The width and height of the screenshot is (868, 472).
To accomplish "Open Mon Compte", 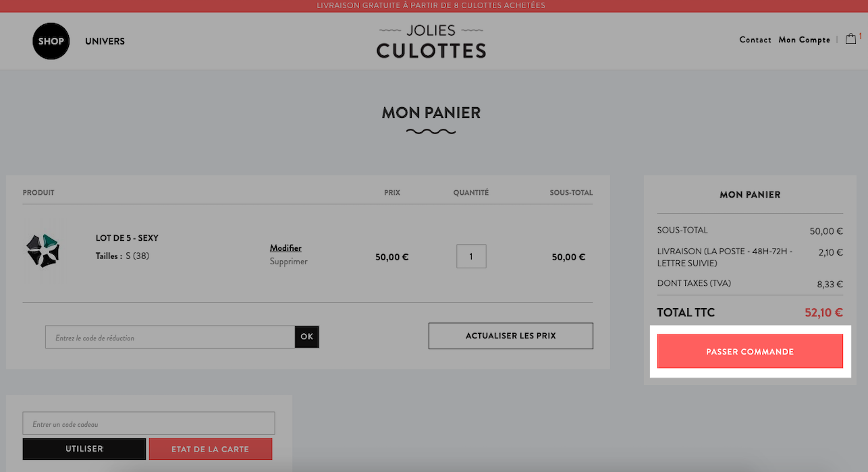I will tap(805, 40).
